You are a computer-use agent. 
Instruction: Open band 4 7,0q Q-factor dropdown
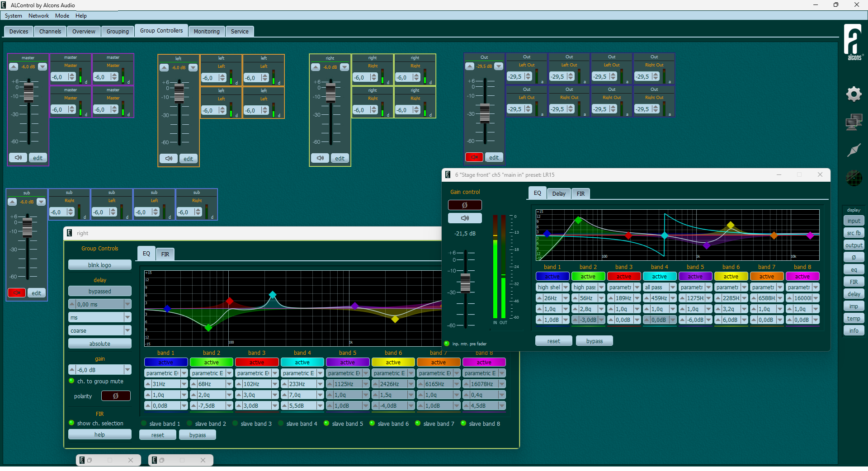320,395
